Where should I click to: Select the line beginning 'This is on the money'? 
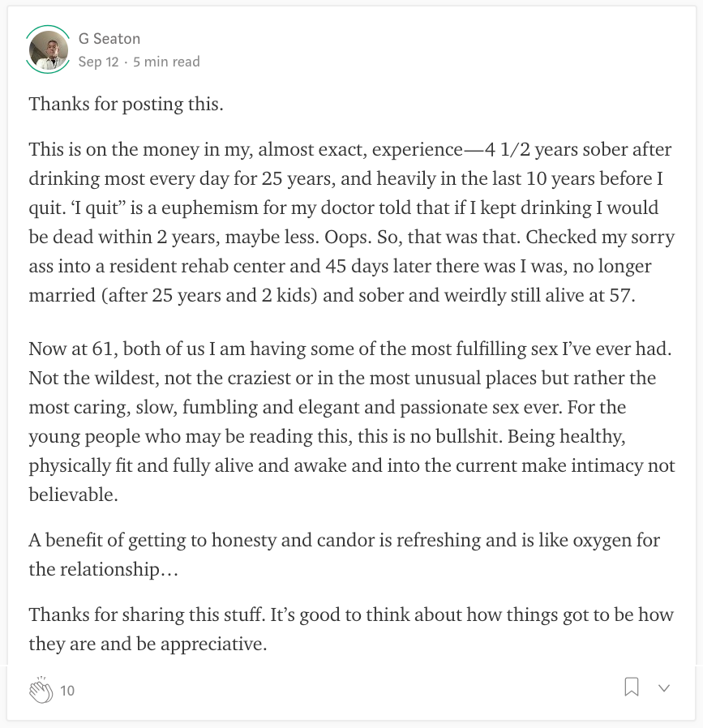click(350, 149)
